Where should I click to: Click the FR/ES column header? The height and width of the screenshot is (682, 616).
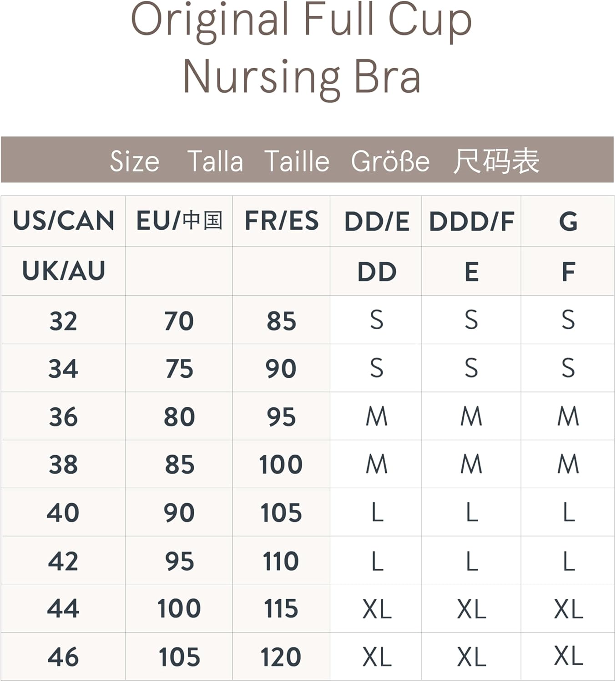(281, 221)
